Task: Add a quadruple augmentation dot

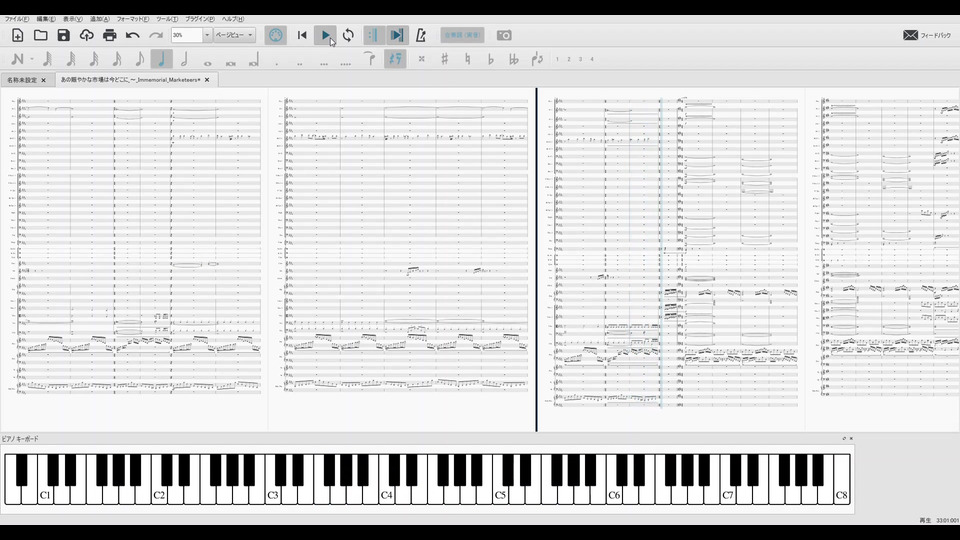Action: [x=346, y=62]
